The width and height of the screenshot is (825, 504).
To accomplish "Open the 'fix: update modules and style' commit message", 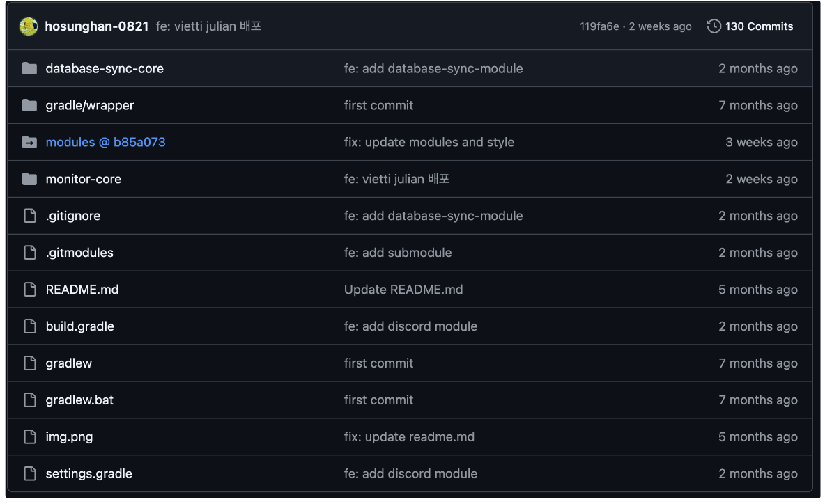I will pyautogui.click(x=429, y=142).
